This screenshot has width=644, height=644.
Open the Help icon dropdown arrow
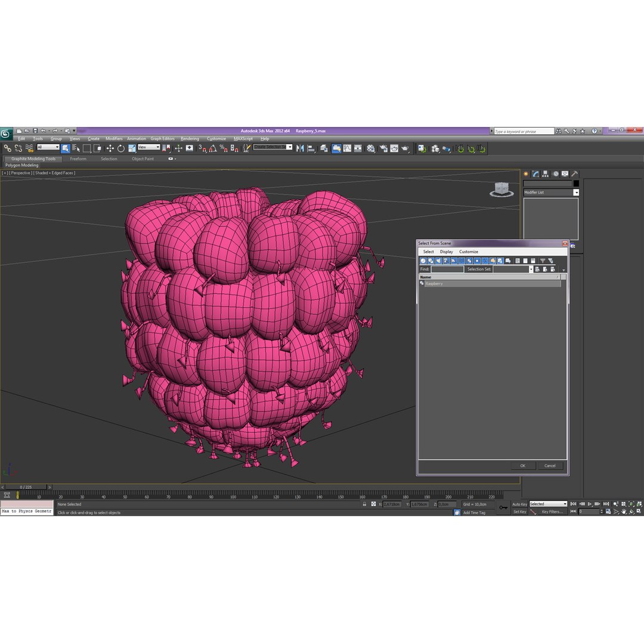coord(600,131)
